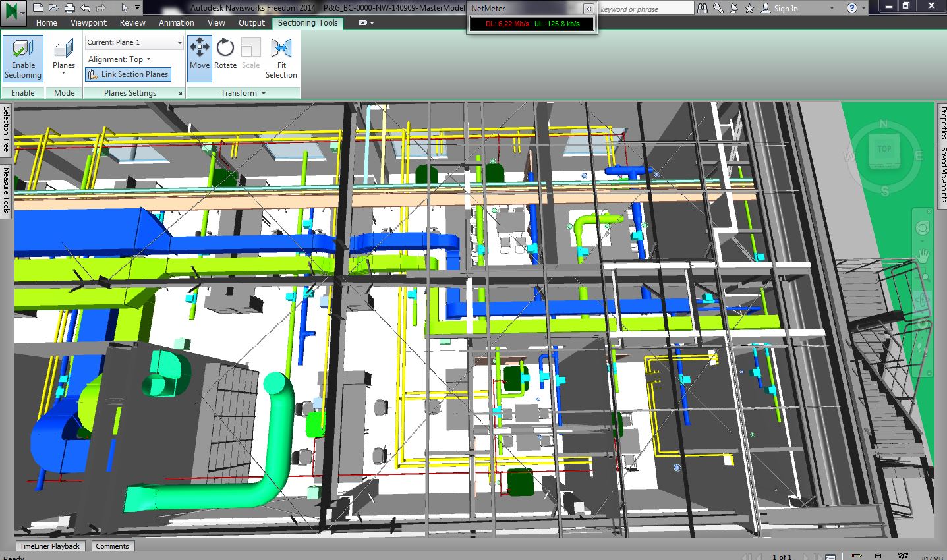Open the Home ribbon tab
The image size is (947, 560).
pyautogui.click(x=47, y=22)
